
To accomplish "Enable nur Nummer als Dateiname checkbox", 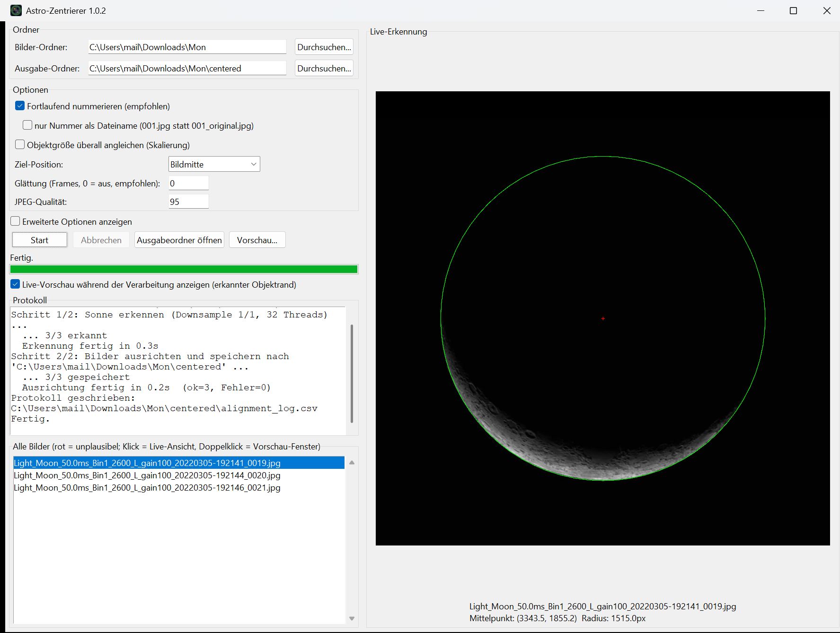I will coord(27,125).
